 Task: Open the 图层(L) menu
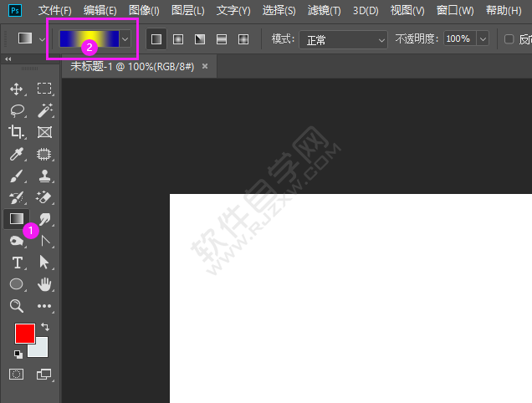(188, 11)
